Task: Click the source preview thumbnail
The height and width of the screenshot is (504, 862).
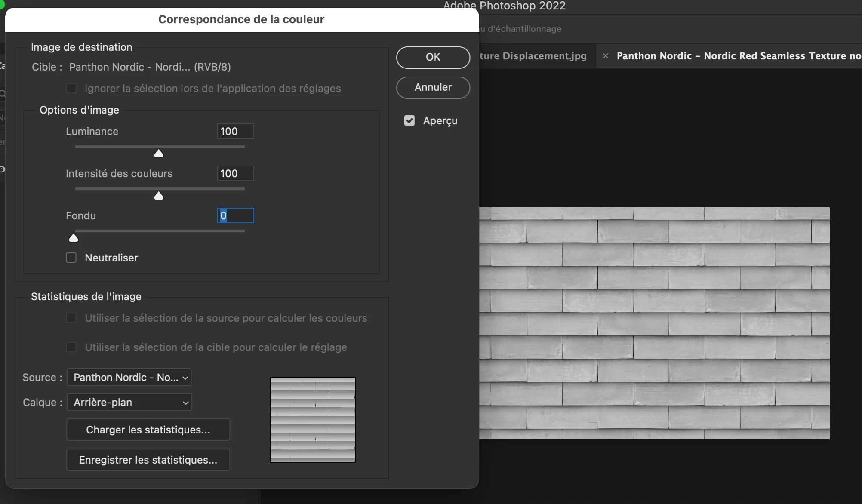Action: coord(313,419)
